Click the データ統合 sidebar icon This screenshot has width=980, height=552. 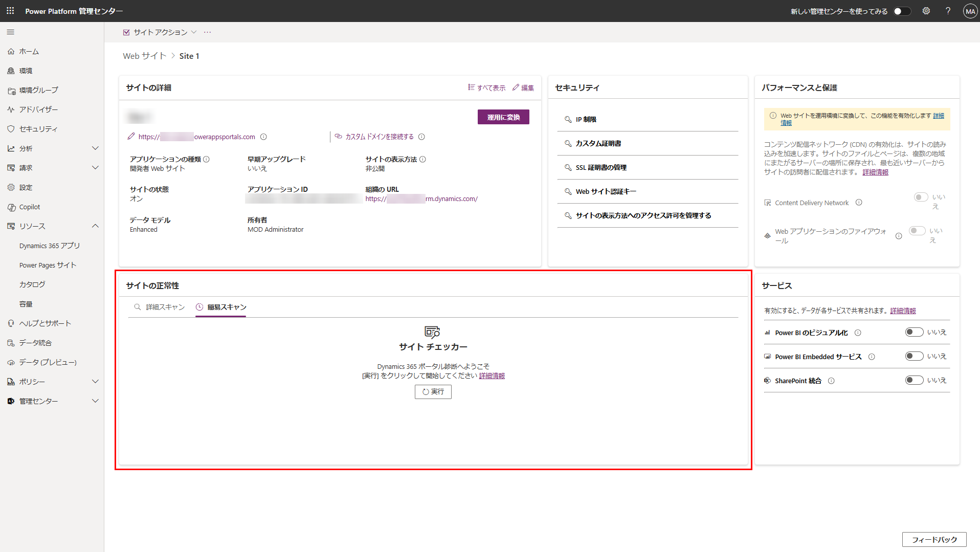11,343
